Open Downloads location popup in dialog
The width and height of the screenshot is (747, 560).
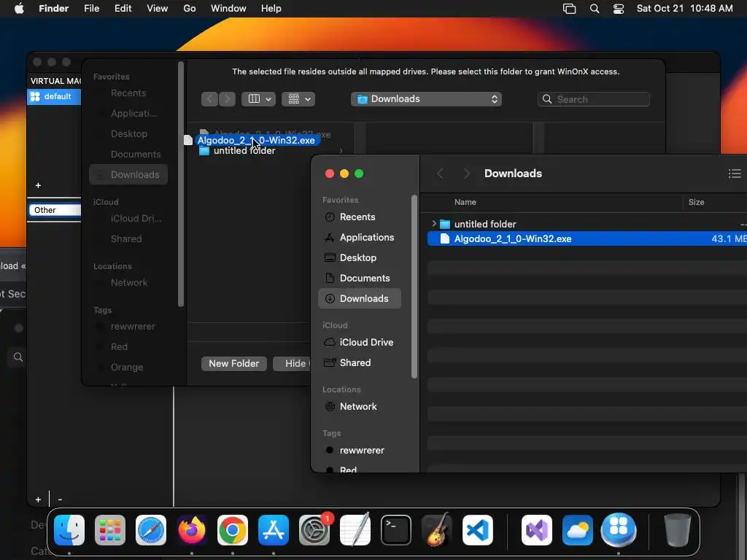pyautogui.click(x=426, y=99)
